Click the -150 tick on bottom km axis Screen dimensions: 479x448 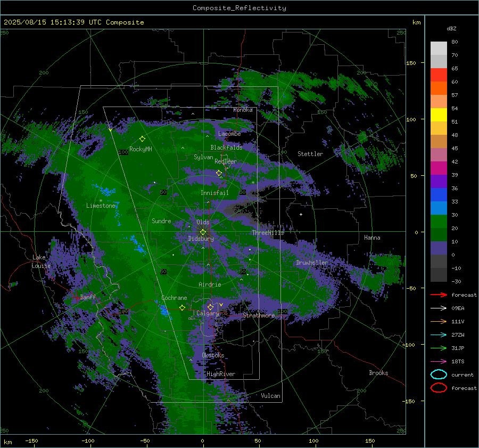(x=31, y=441)
